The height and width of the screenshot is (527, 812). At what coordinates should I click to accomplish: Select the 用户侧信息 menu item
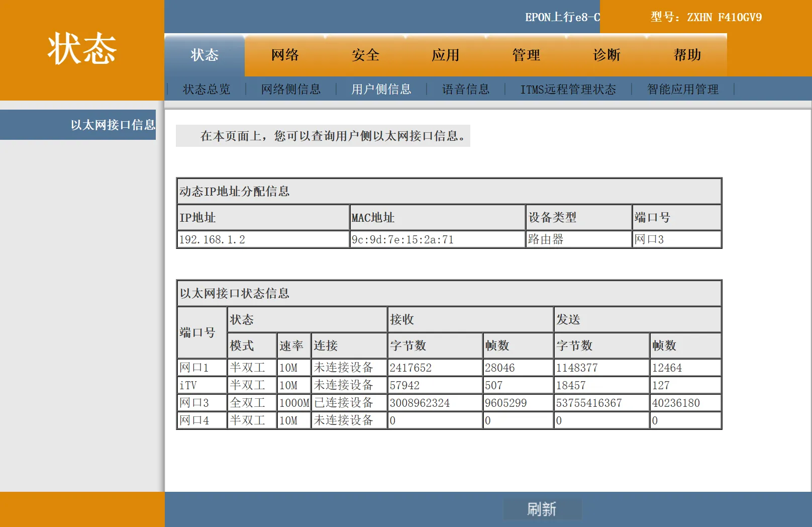pos(381,89)
